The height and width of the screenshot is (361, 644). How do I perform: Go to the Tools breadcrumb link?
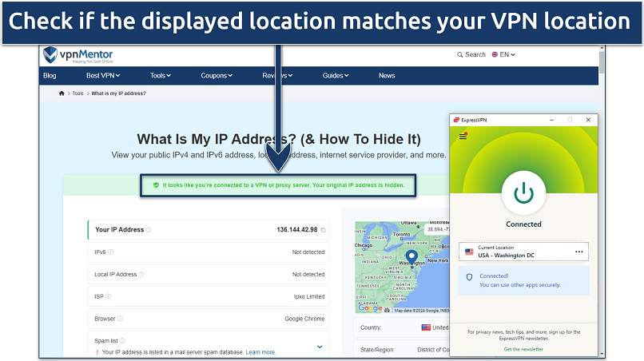[78, 93]
